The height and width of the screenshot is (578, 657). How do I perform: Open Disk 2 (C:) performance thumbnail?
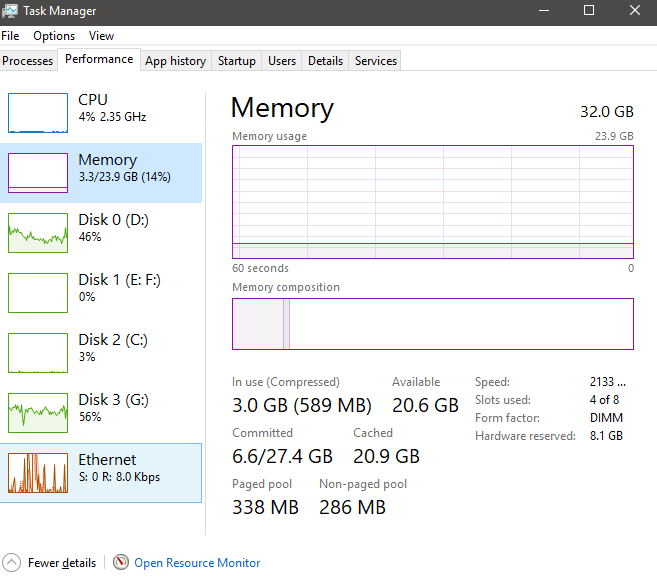(38, 353)
